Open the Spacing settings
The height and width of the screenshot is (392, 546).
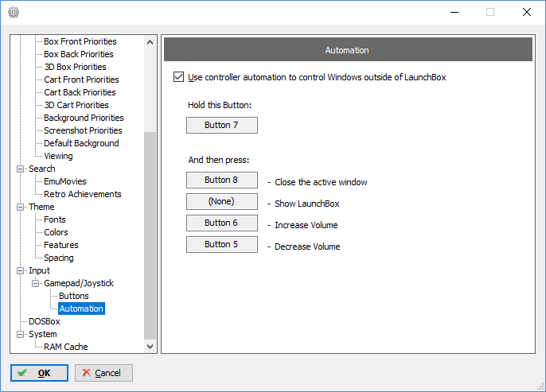(x=59, y=258)
